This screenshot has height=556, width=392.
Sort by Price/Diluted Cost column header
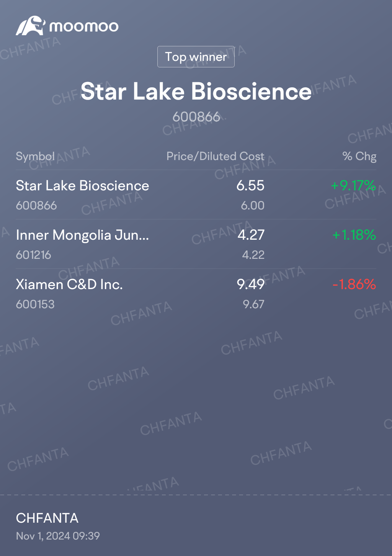tap(216, 156)
